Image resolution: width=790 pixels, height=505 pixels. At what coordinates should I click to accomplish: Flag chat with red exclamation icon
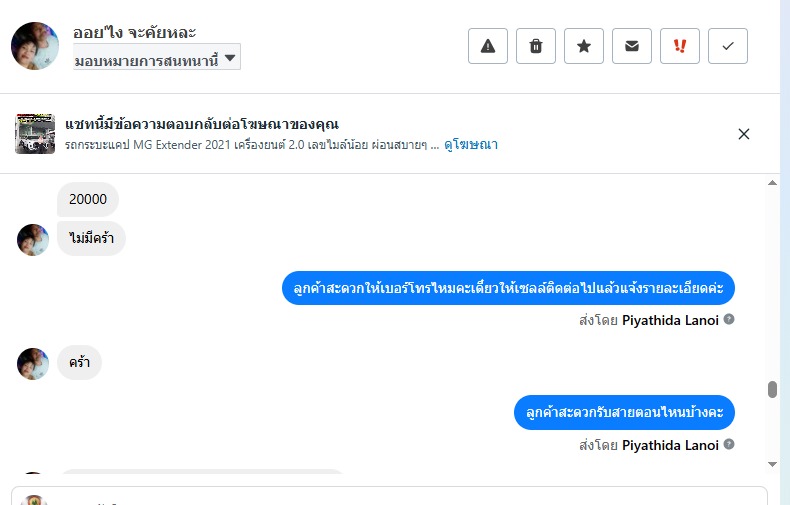tap(680, 46)
